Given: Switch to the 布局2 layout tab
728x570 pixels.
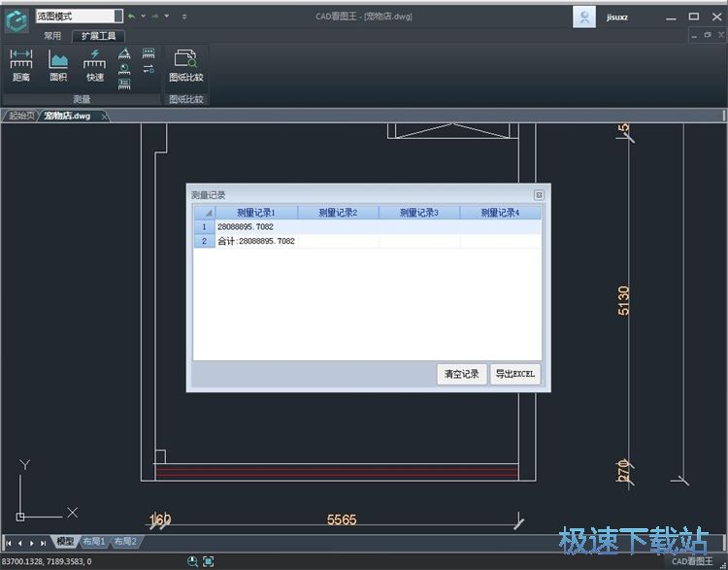Looking at the screenshot, I should tap(125, 542).
